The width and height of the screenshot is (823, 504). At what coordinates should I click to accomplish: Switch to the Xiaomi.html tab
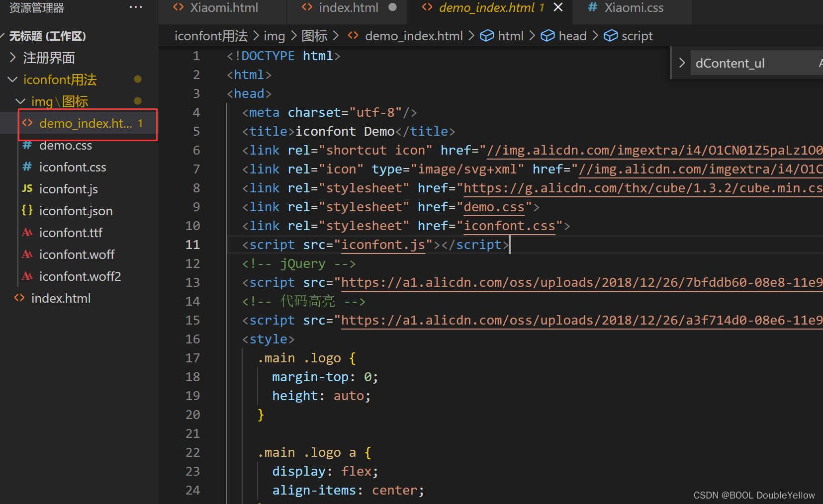coord(224,7)
